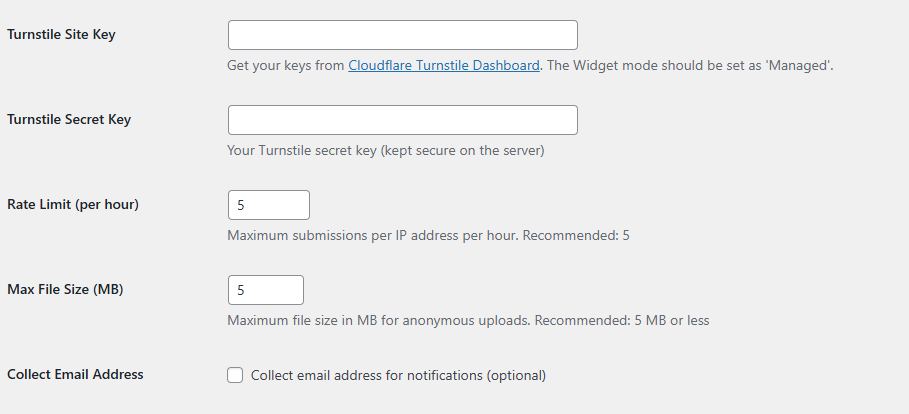Click '(kept secure on the server)' note
Screen dimensions: 909x414
(462, 151)
